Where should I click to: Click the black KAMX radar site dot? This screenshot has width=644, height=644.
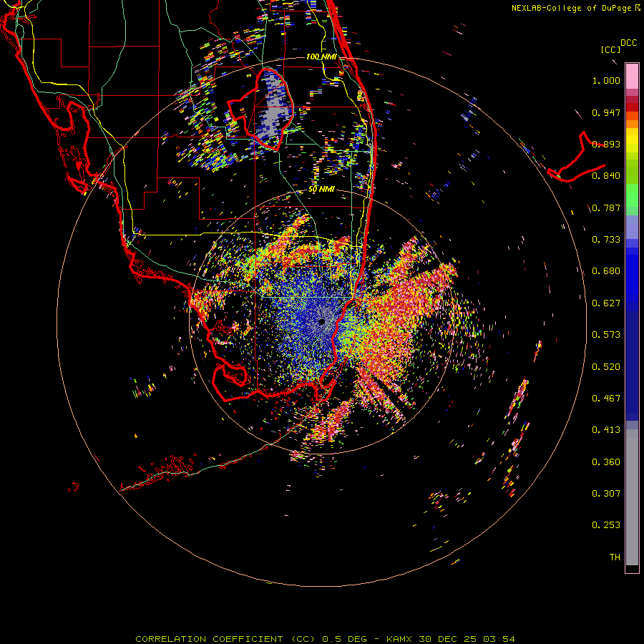[321, 321]
